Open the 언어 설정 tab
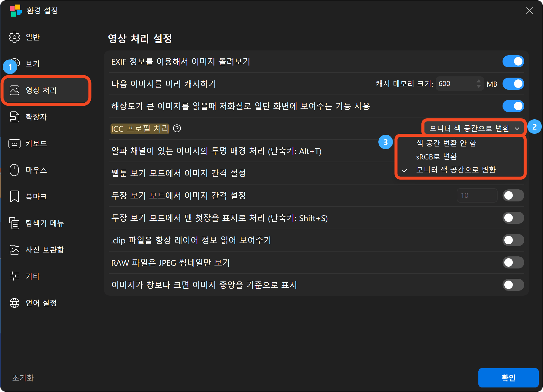The height and width of the screenshot is (392, 543). (46, 303)
